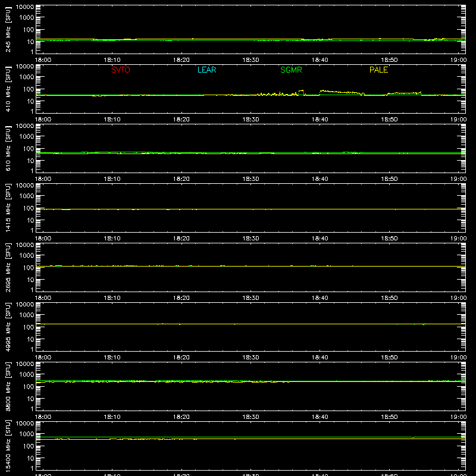This screenshot has width=476, height=476.
Task: Click the 10000 tick of the 245 MHz plot
Action: (x=25, y=7)
